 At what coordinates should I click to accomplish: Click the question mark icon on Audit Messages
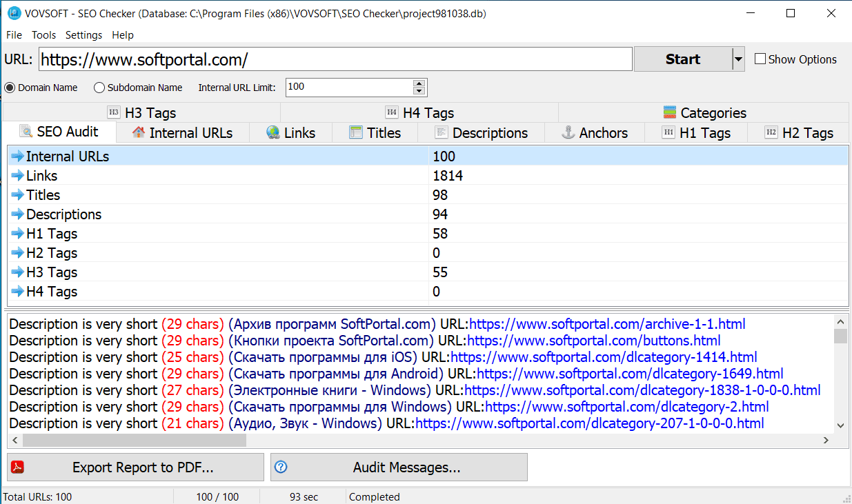point(280,467)
